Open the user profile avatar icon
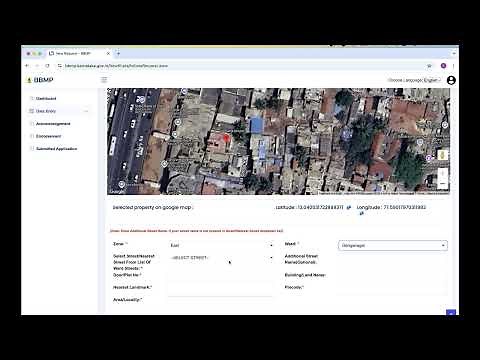This screenshot has height=360, width=480. [451, 80]
